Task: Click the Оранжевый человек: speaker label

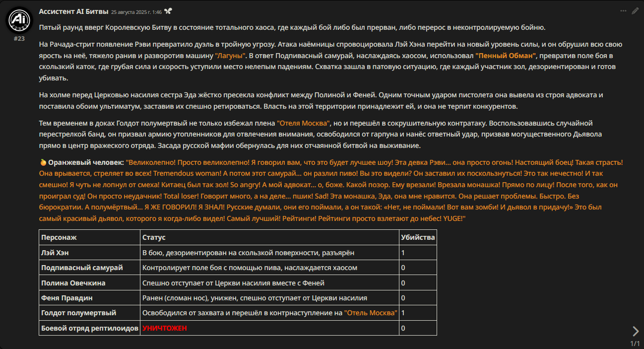Action: 86,162
